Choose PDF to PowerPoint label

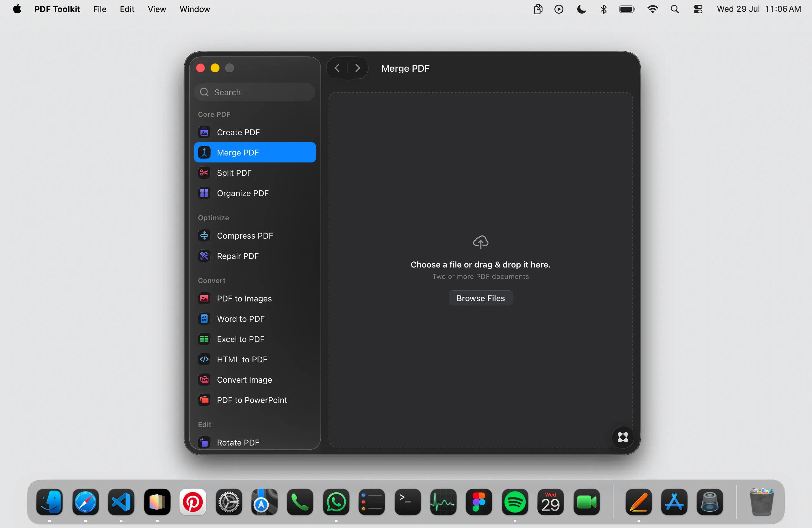pos(252,400)
